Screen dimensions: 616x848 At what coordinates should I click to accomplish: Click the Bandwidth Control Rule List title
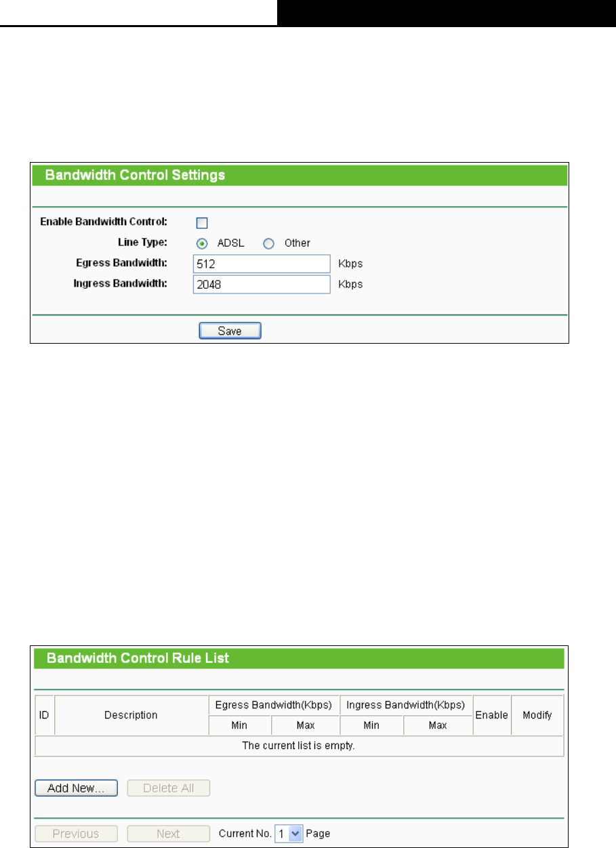coord(138,658)
